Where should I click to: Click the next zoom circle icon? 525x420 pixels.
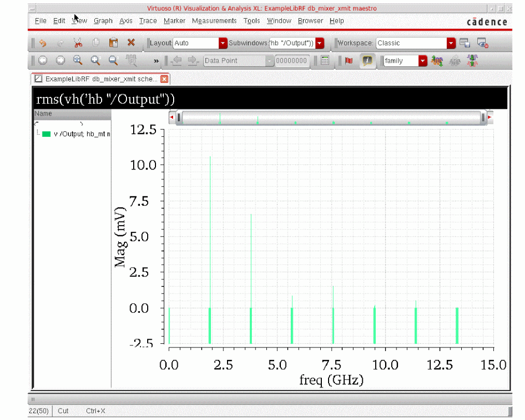60,60
